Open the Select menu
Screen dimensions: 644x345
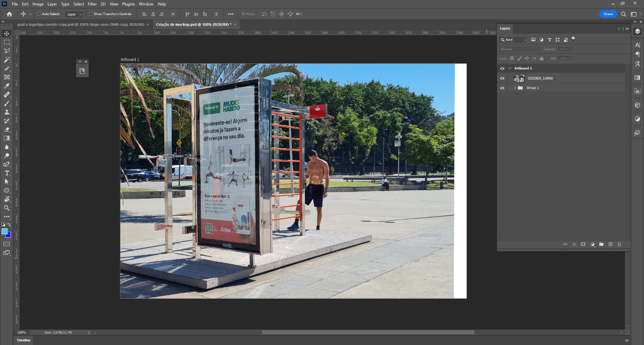78,4
